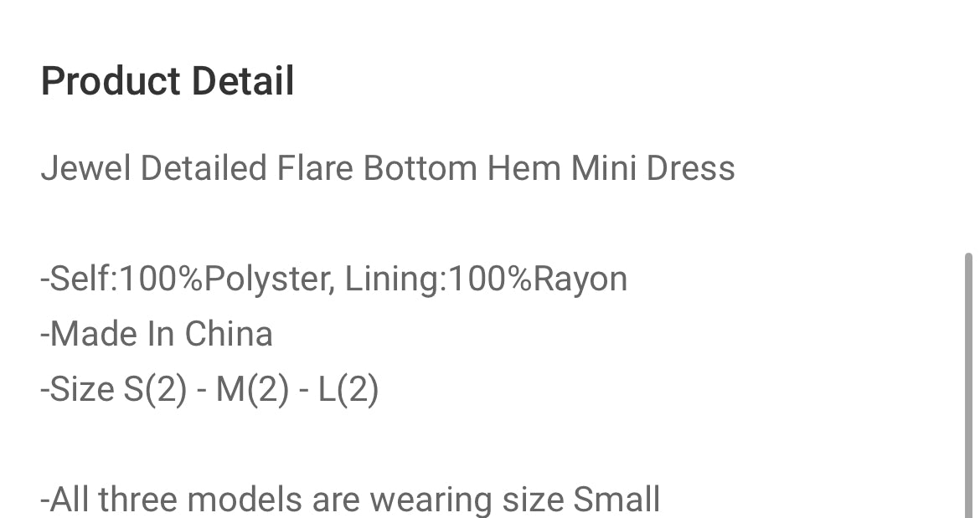This screenshot has height=518, width=980.
Task: Click the word Hem in title
Action: pyautogui.click(x=524, y=168)
